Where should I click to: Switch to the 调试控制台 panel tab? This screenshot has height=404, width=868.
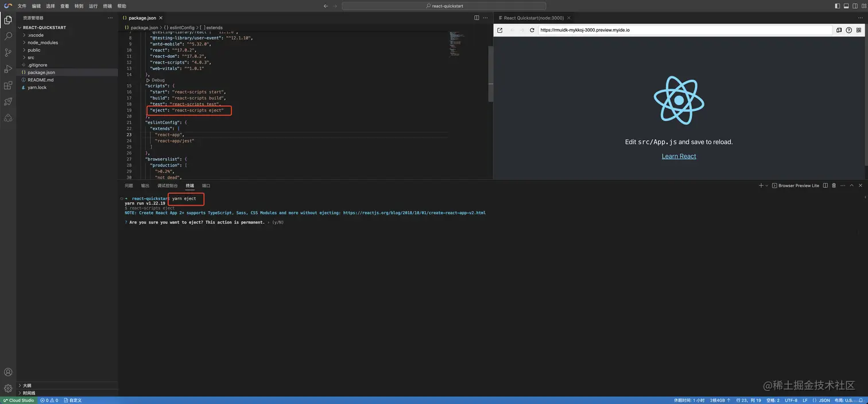point(168,186)
